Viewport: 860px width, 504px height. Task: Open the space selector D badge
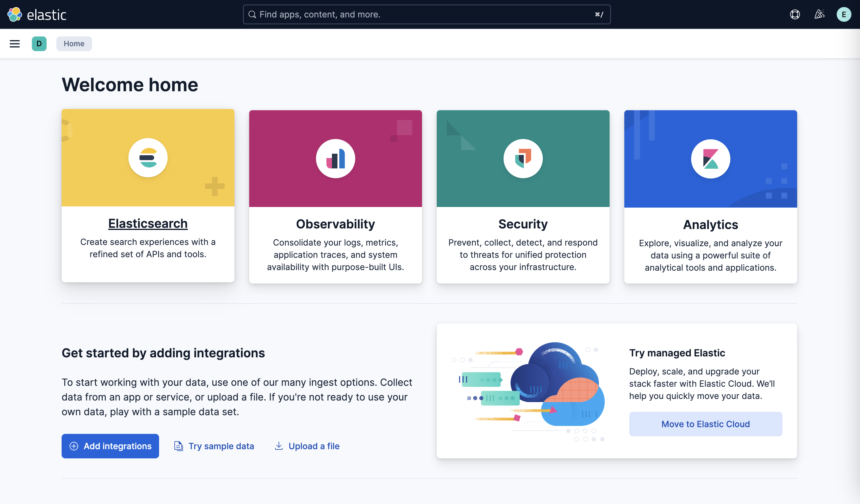pos(39,44)
